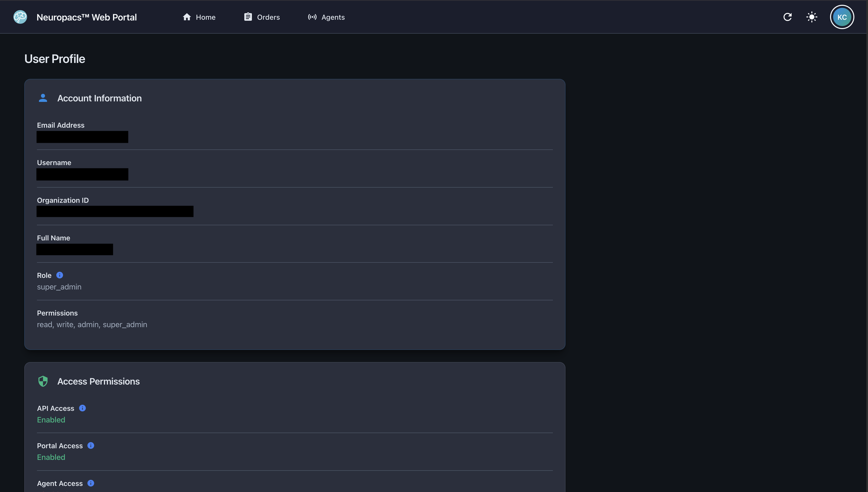This screenshot has height=492, width=868.
Task: Click the Neuropacs brain logo
Action: [20, 17]
